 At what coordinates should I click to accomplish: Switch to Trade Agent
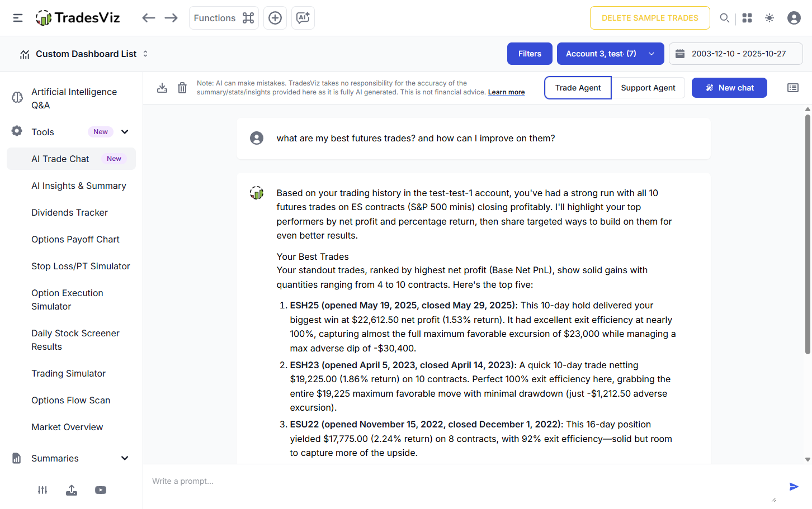(x=578, y=88)
